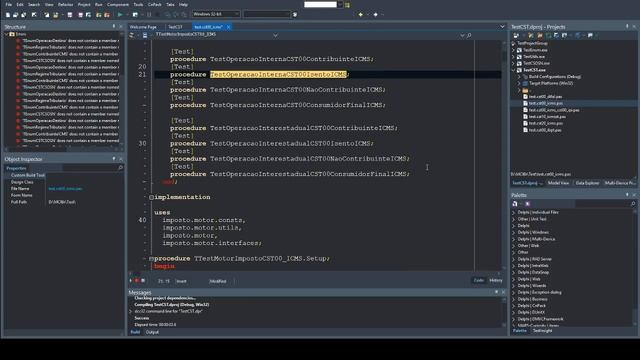Open the Search menu
Screen dimensions: 640x360
pos(34,4)
